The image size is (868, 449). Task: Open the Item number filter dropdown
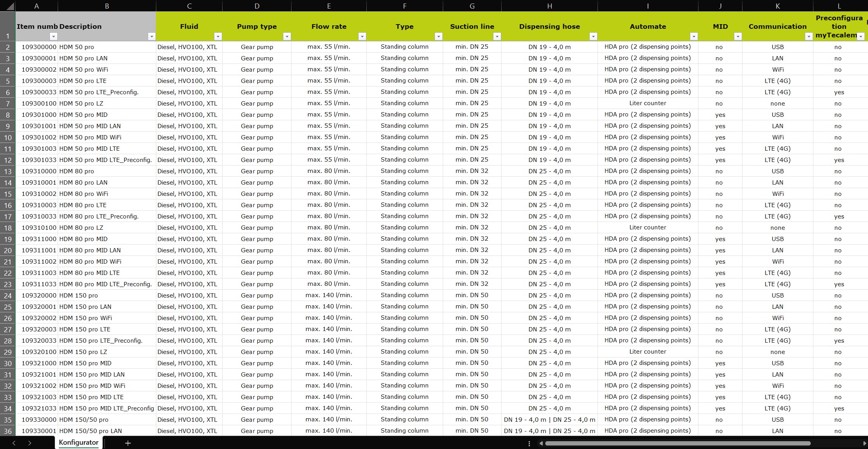54,37
